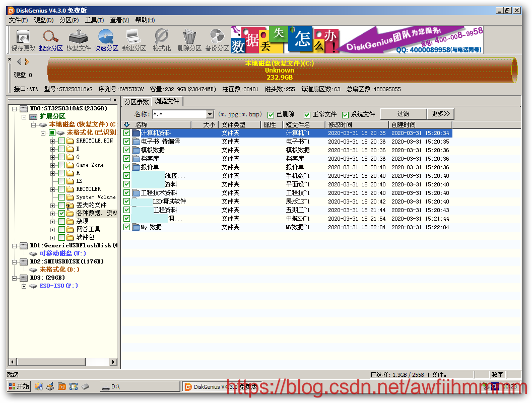Open the 分区(P) menu

(69, 20)
